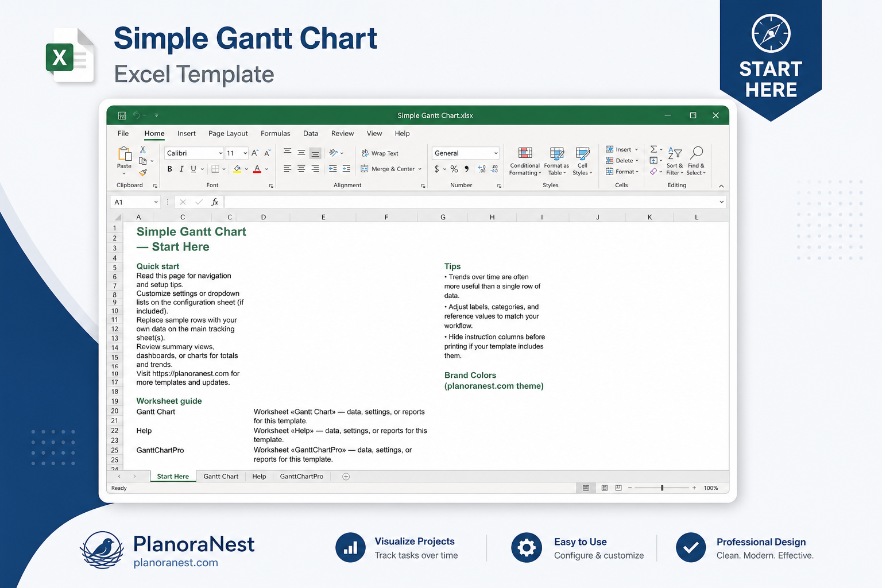Open Find & Select menu
882x588 pixels.
696,161
